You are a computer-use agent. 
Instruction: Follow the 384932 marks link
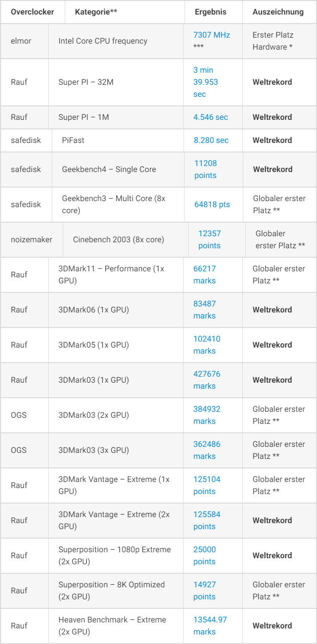point(207,415)
